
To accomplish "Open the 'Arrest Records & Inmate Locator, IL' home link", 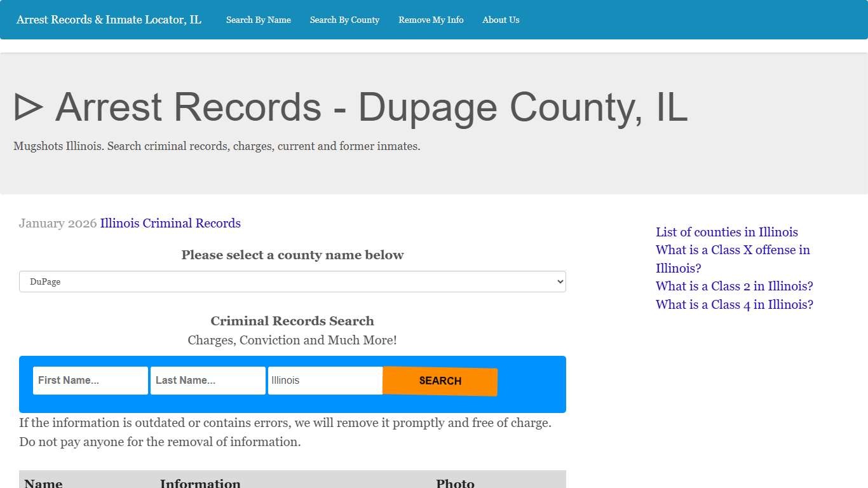I will 108,20.
